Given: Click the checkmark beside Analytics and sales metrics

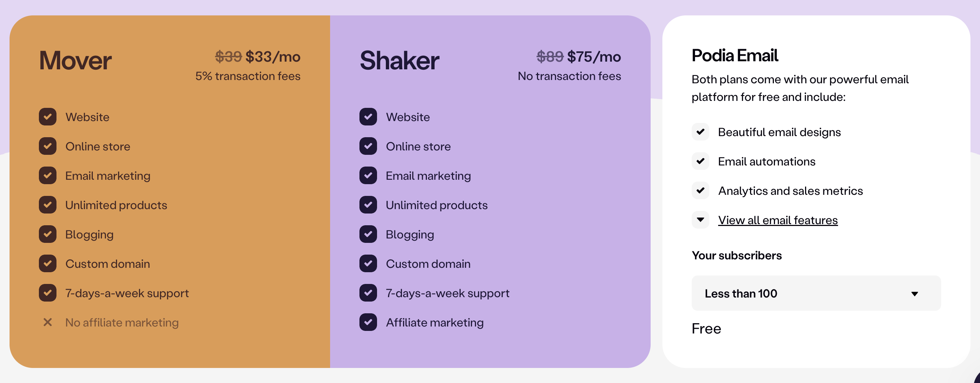Looking at the screenshot, I should (x=701, y=190).
